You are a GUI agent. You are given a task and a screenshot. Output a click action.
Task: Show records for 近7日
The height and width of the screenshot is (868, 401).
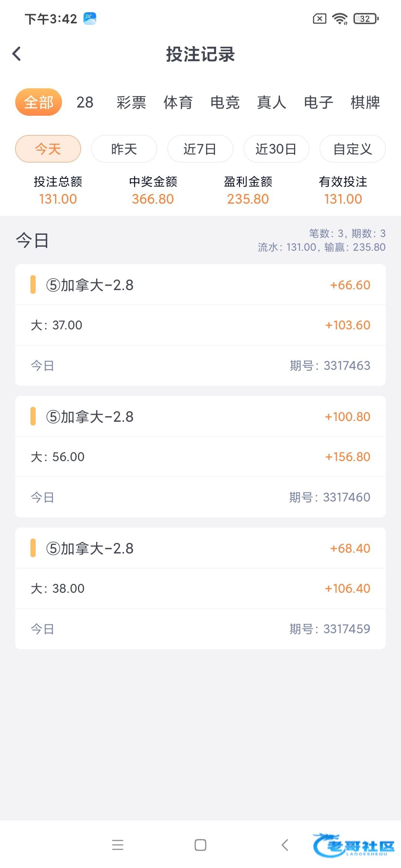[x=200, y=149]
